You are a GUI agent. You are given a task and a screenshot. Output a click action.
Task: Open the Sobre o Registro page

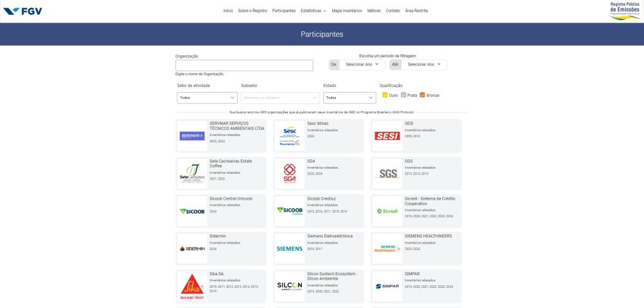pos(252,11)
